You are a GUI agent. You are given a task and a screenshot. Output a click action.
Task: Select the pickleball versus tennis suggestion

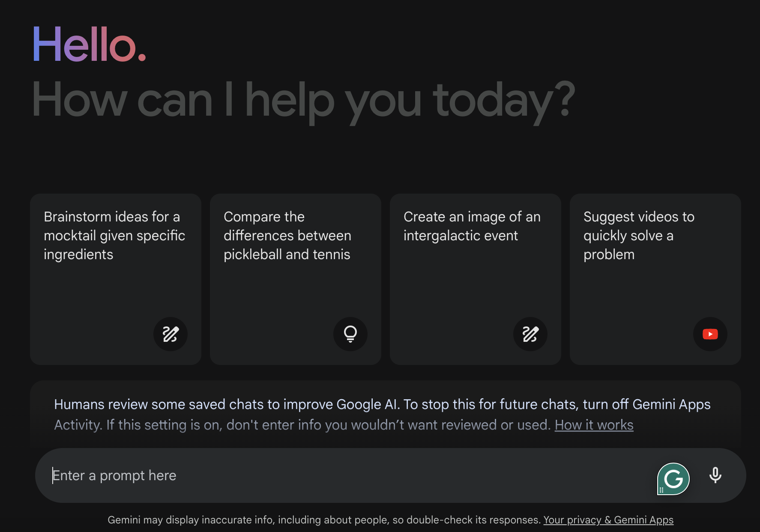(x=295, y=278)
